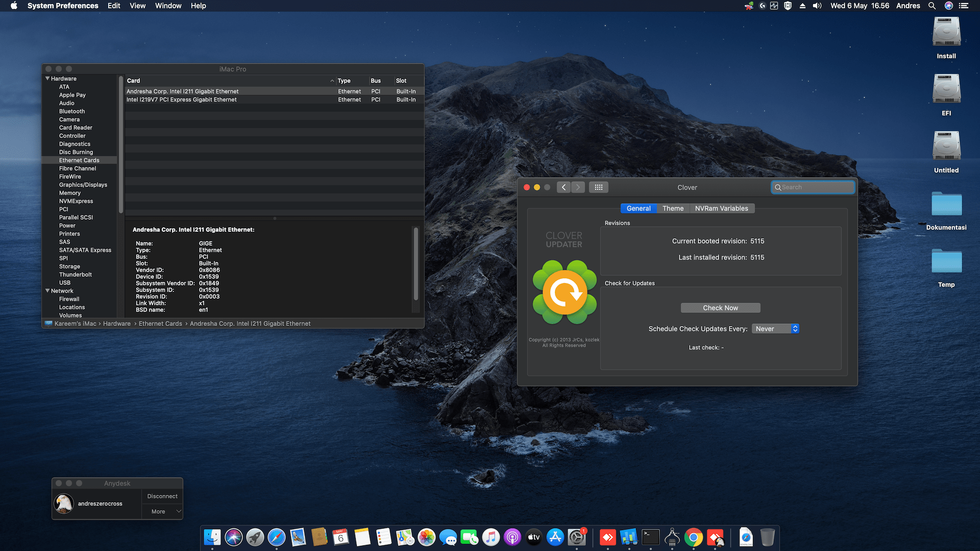Image resolution: width=980 pixels, height=551 pixels.
Task: Switch to the Theme tab
Action: point(673,208)
